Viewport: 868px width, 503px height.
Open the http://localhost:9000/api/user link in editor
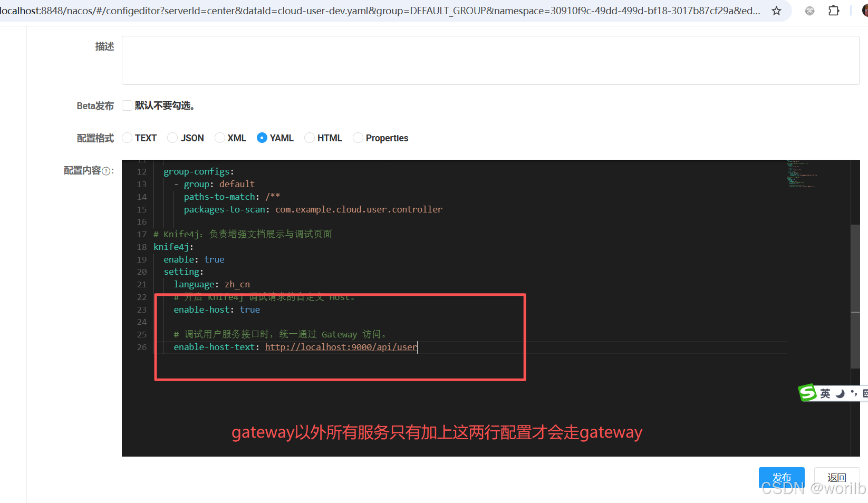click(x=341, y=347)
